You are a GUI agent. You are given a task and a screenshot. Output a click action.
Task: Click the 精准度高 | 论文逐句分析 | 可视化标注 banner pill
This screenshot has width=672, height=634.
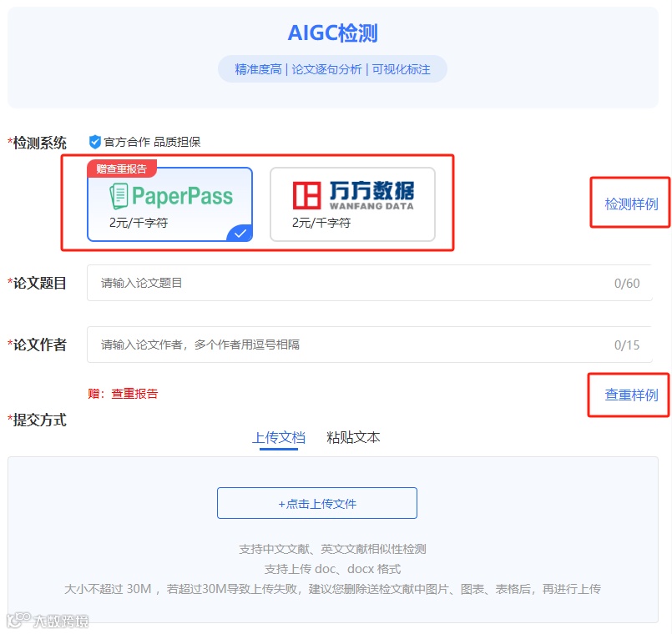[332, 69]
